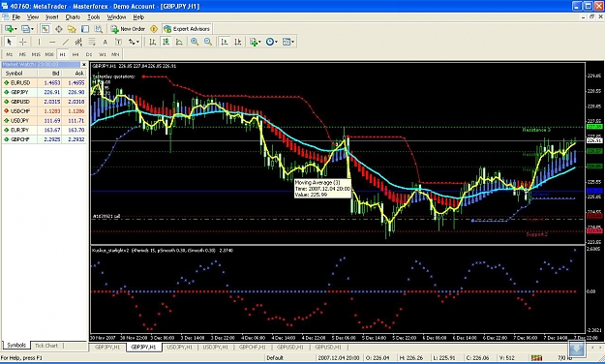The image size is (605, 364).
Task: Open the Strategy Tester icon
Action: click(x=99, y=29)
